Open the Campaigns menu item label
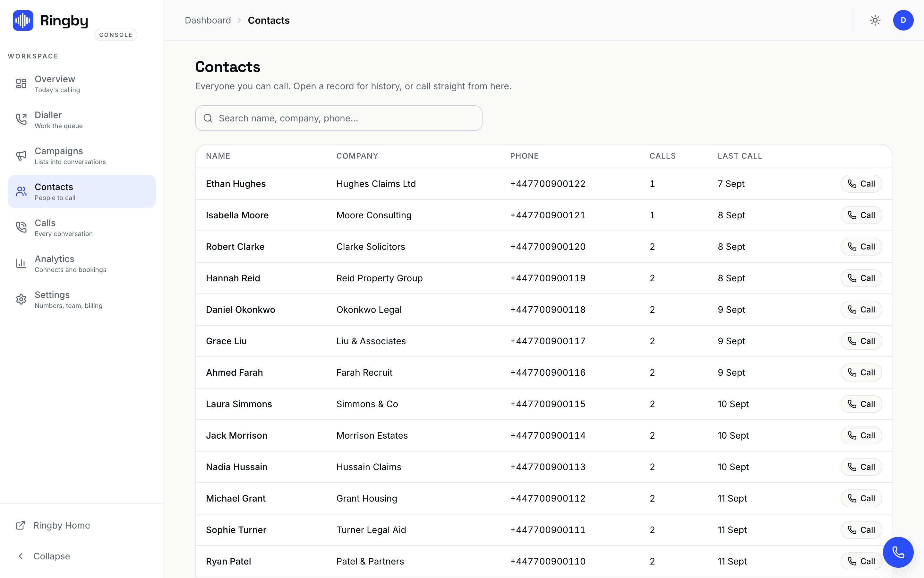The height and width of the screenshot is (578, 924). (59, 151)
